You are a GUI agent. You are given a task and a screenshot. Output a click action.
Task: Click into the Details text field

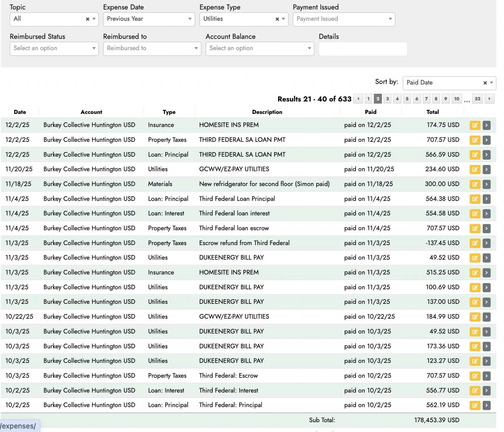pyautogui.click(x=363, y=49)
